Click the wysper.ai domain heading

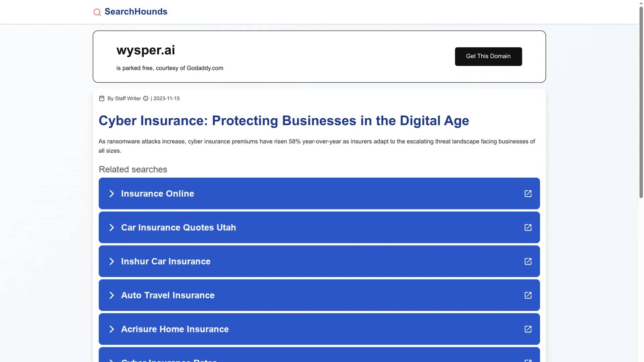[x=146, y=50]
